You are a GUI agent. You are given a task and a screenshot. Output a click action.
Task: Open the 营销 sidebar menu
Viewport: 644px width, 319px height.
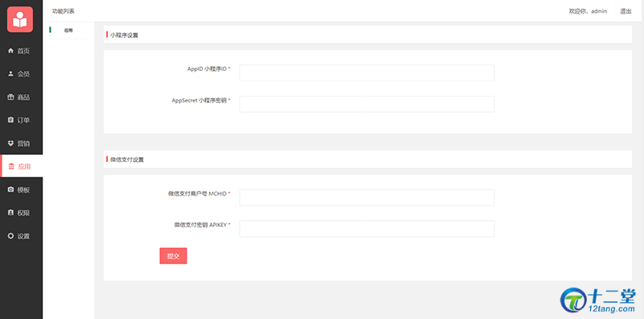coord(22,143)
